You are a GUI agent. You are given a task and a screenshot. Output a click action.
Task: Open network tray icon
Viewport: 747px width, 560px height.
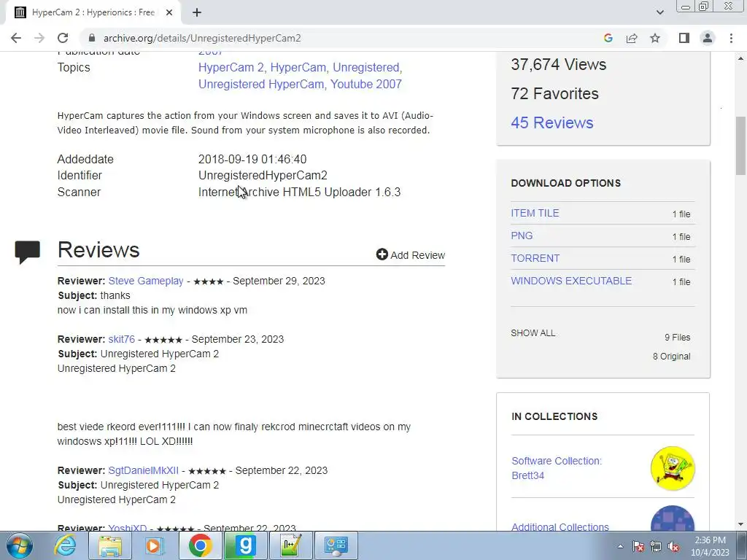coord(656,546)
